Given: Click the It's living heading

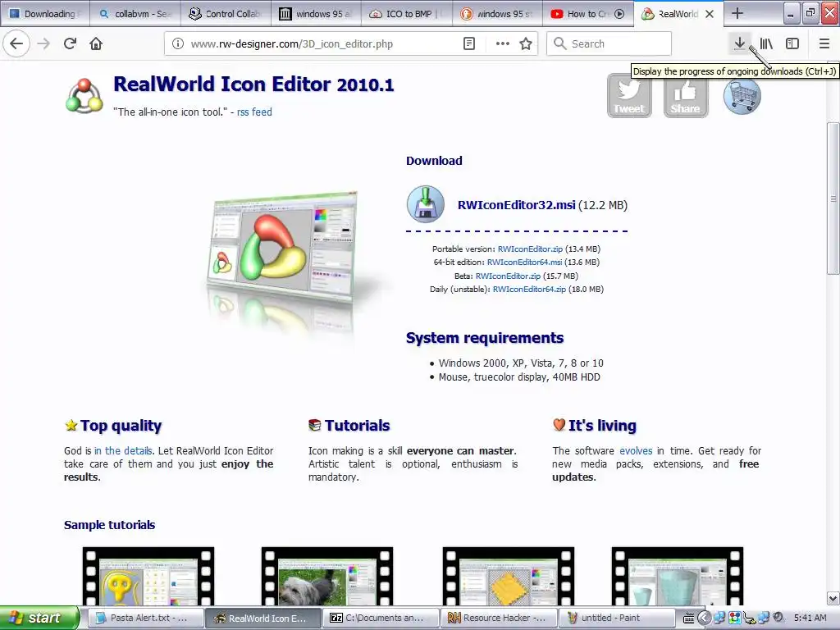Looking at the screenshot, I should tap(602, 426).
